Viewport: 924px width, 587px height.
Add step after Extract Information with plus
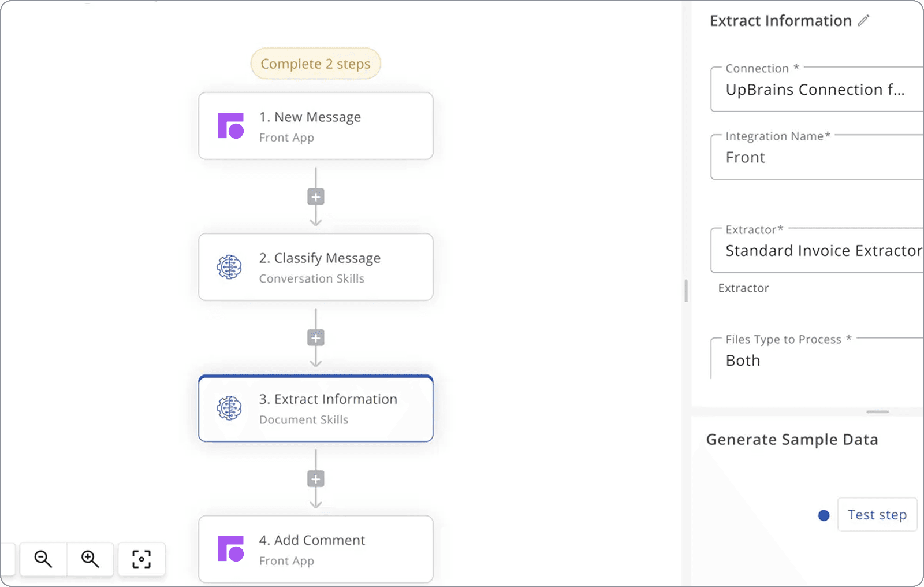click(315, 479)
